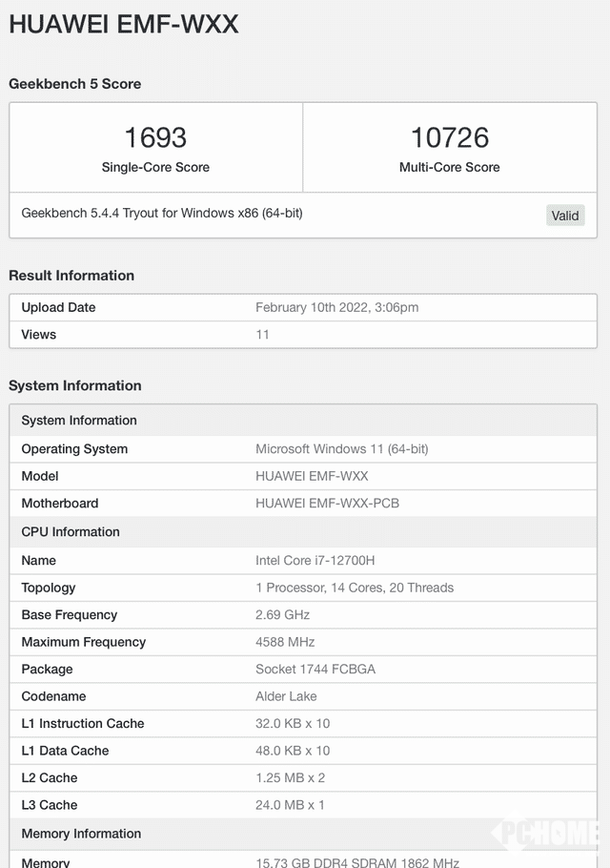Select the 1693 single-core score value
The image size is (610, 868).
[x=155, y=137]
